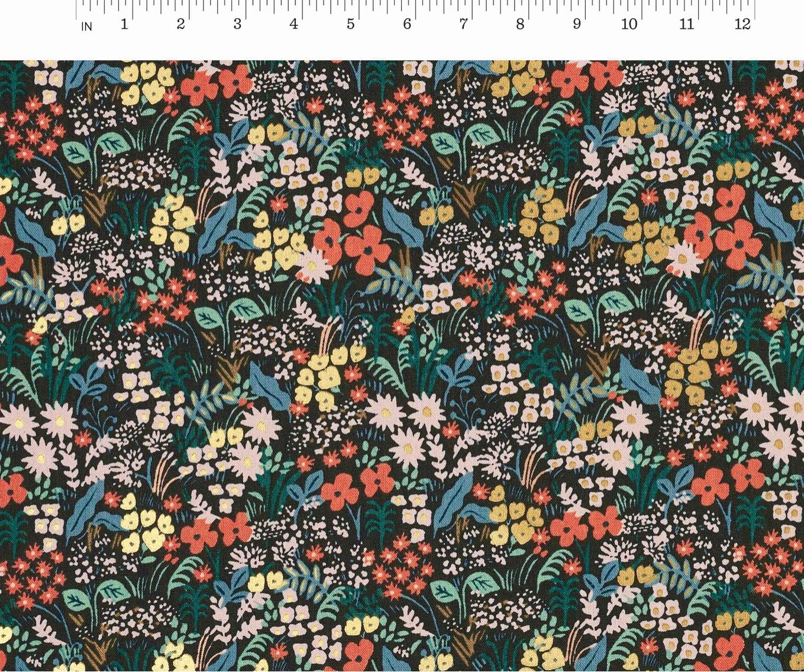Viewport: 804px width, 672px height.
Task: Click the number 1 on the ruler
Action: 124,24
